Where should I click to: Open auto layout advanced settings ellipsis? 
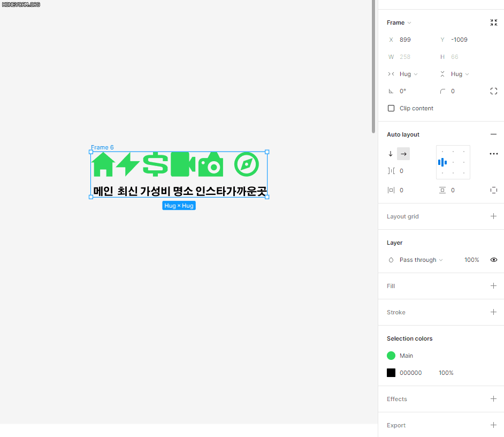tap(493, 154)
